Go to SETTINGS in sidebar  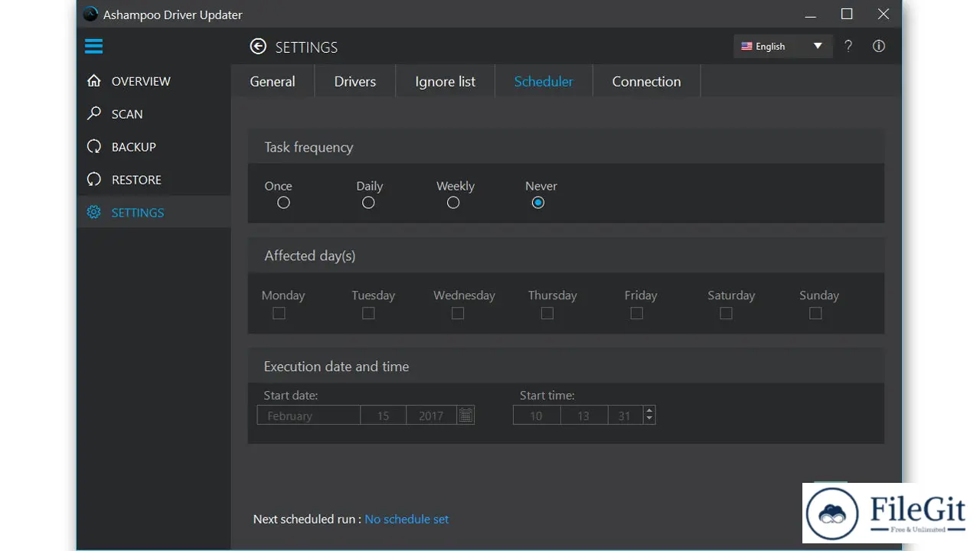(x=154, y=212)
